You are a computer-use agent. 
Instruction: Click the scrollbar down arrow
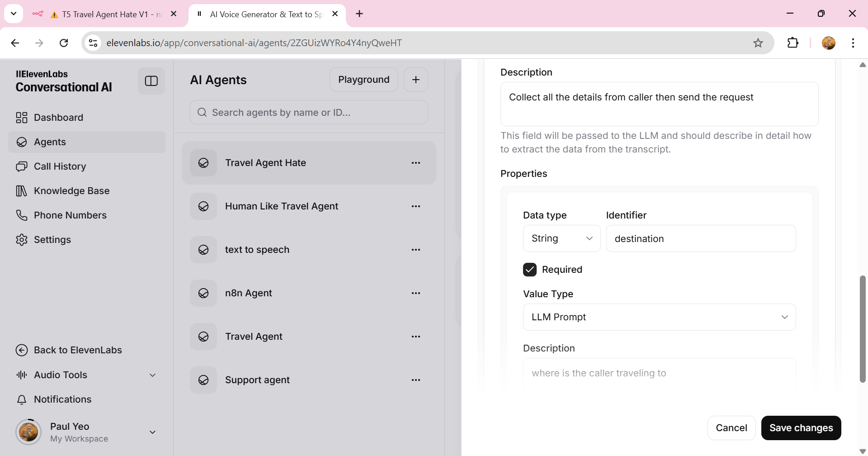tap(863, 451)
